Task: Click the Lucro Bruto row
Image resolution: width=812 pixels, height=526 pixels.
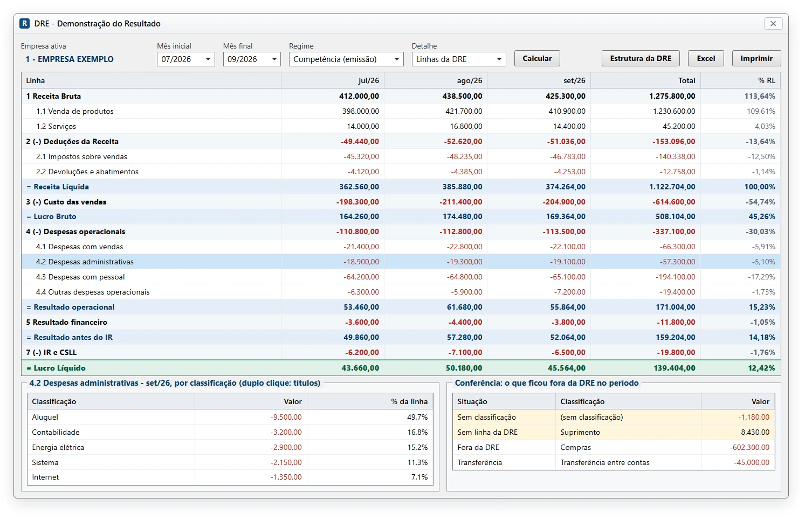Action: pos(401,216)
